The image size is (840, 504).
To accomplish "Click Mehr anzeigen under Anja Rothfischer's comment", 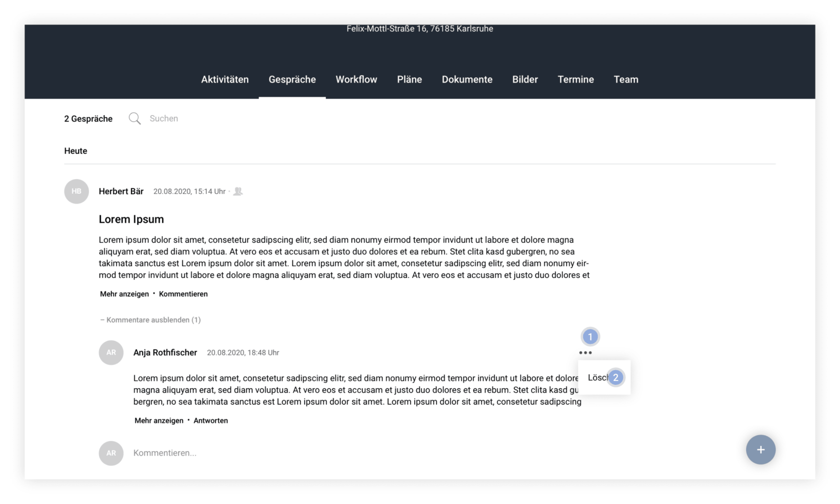I will (159, 420).
